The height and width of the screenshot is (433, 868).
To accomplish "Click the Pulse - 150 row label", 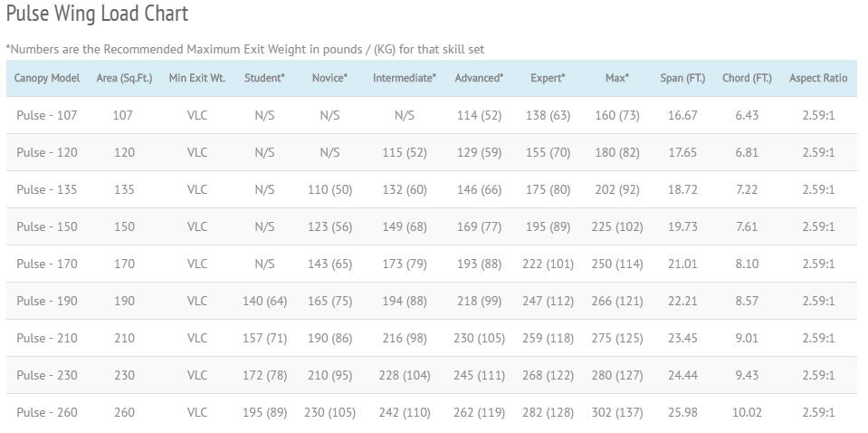I will 47,226.
